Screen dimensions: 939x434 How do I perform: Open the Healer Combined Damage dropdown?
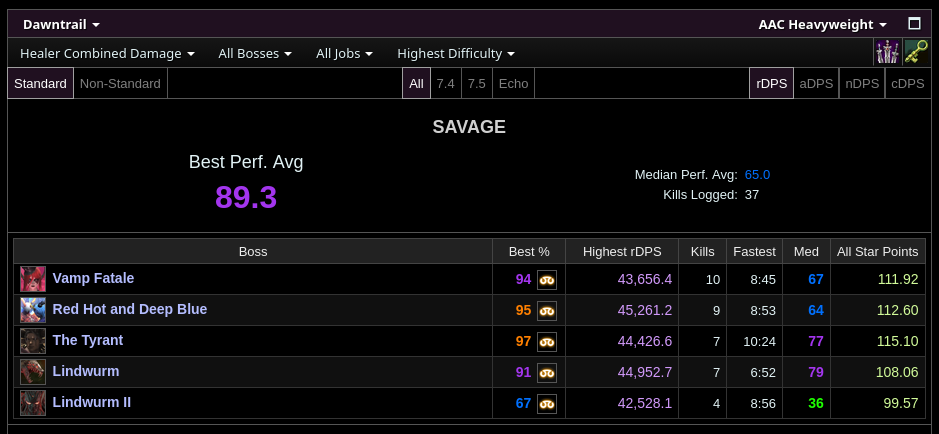click(x=107, y=53)
